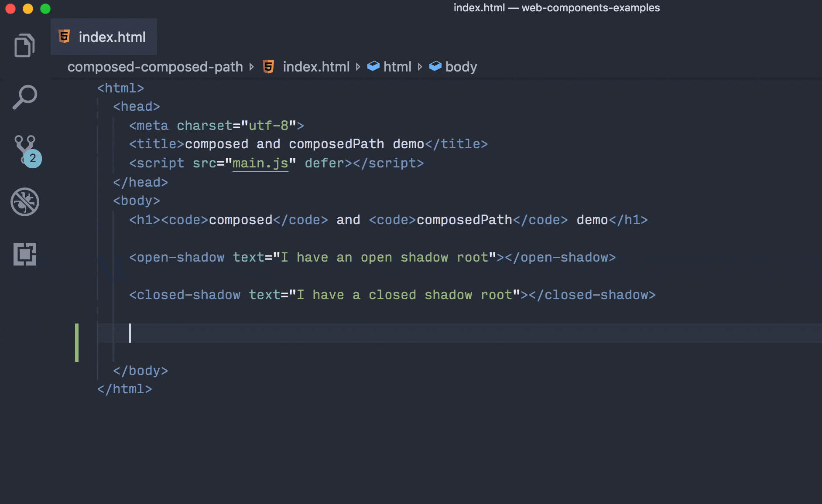Select the blue cube icon beside body breadcrumb
The width and height of the screenshot is (822, 504).
pyautogui.click(x=436, y=66)
